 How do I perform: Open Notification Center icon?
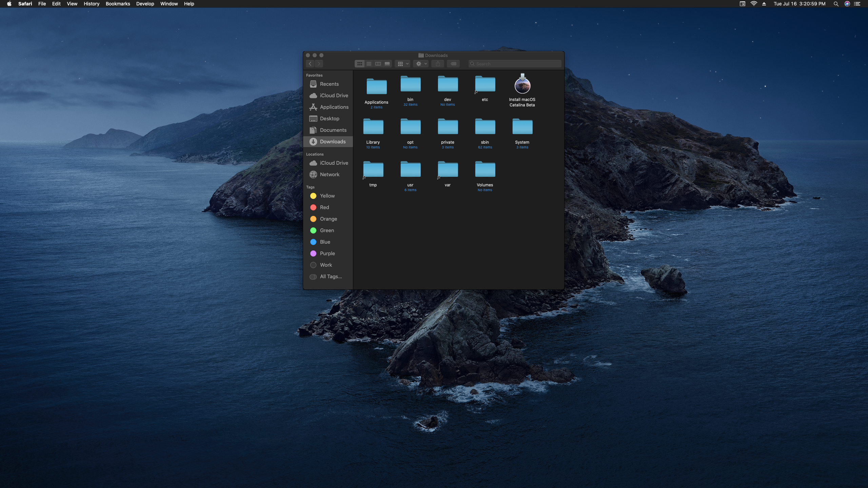(857, 4)
